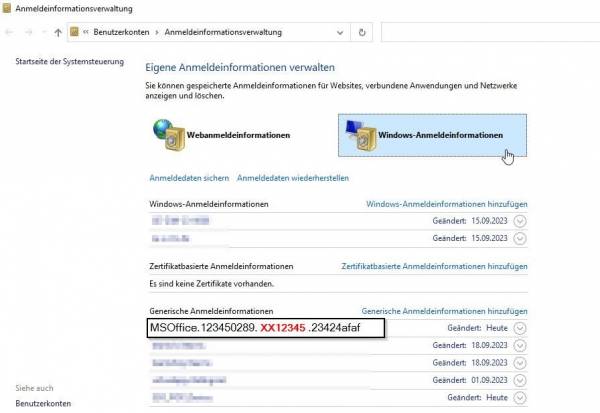Screen dimensions: 600x413
Task: Go up one level with the up arrow
Action: coord(58,33)
